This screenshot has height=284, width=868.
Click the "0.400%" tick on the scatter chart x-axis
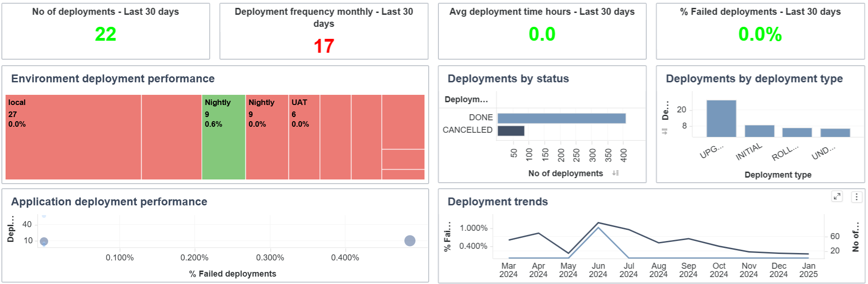pyautogui.click(x=345, y=258)
